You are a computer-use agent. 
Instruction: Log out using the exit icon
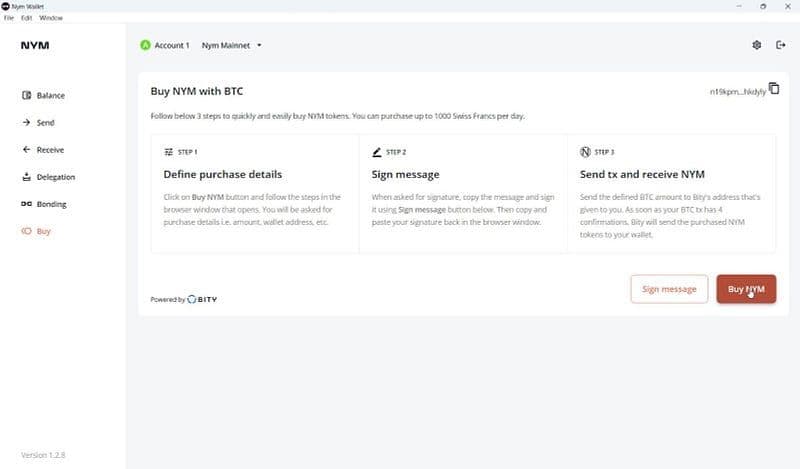point(781,45)
